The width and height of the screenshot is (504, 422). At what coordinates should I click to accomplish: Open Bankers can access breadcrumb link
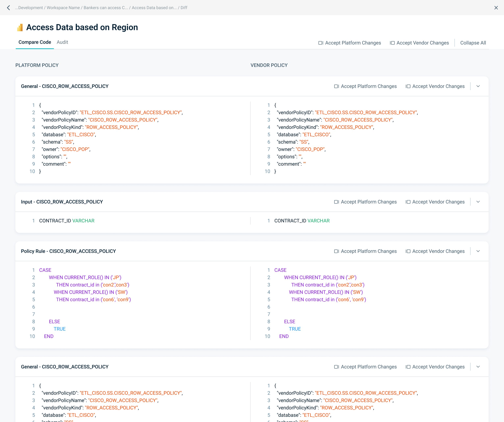106,8
